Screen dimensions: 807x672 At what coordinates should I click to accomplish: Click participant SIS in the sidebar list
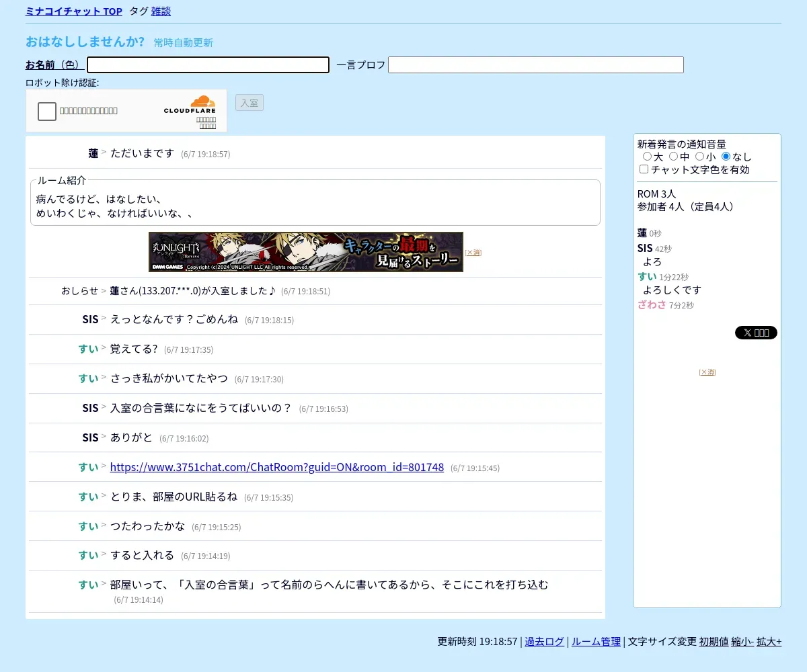(x=645, y=248)
